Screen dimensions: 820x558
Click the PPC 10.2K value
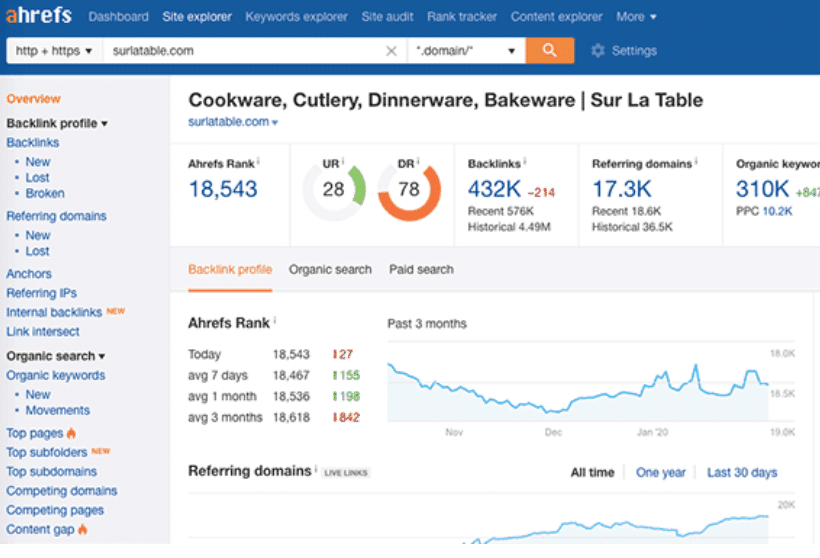[x=778, y=211]
